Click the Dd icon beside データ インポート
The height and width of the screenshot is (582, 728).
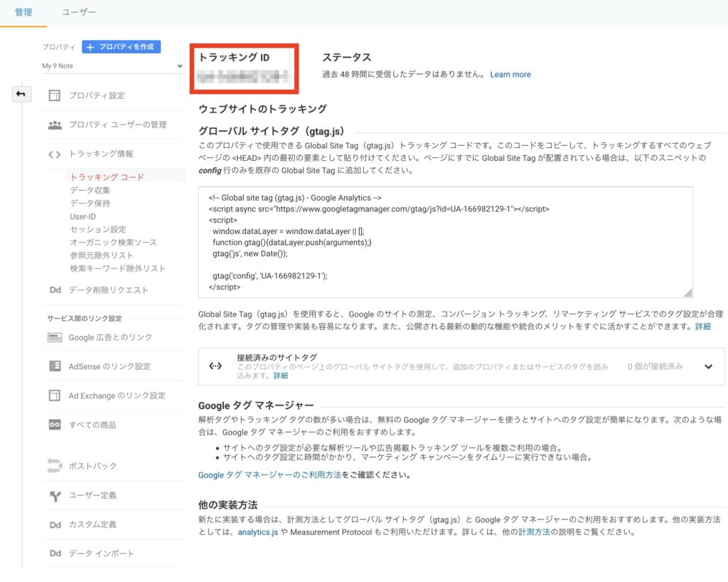55,554
